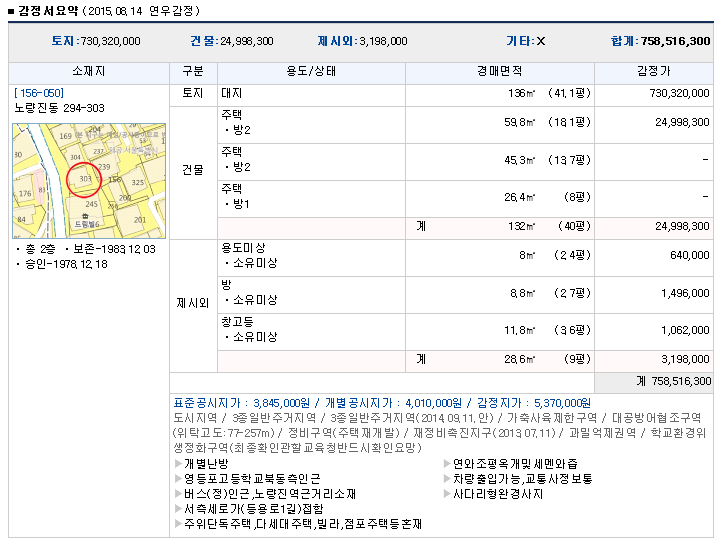Select the 132㎡ (40평) building subtotal
The image size is (720, 547).
[x=500, y=228]
